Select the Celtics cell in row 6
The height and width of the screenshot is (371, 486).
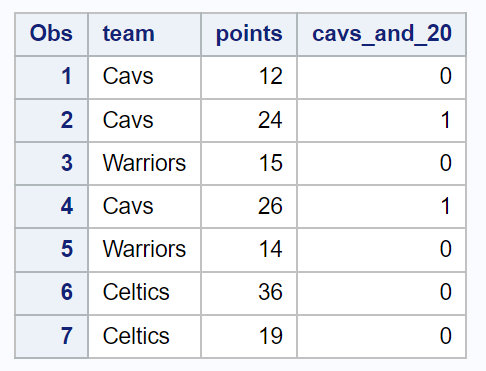(x=145, y=293)
